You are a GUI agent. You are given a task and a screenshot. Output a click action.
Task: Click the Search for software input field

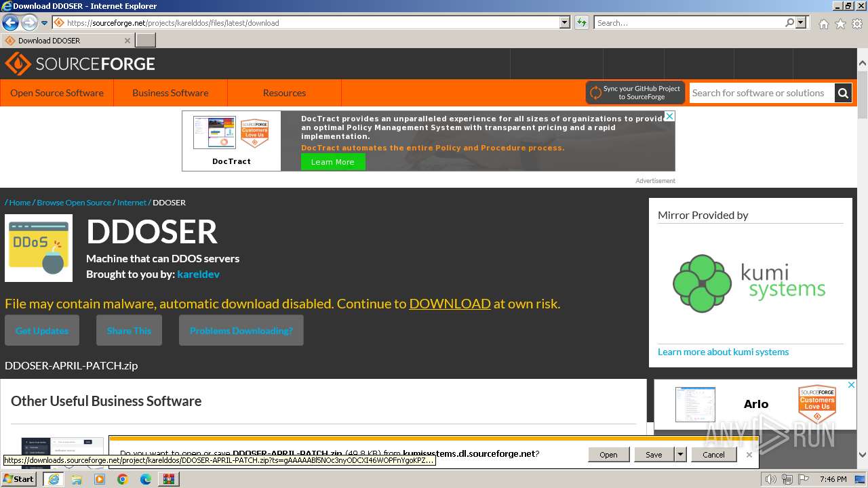(x=762, y=93)
